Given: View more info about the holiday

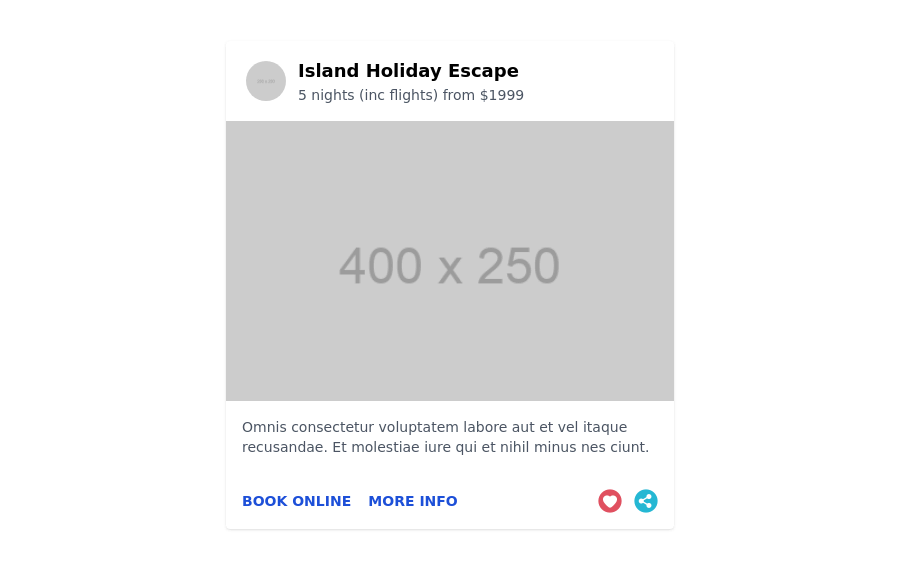Looking at the screenshot, I should [412, 501].
